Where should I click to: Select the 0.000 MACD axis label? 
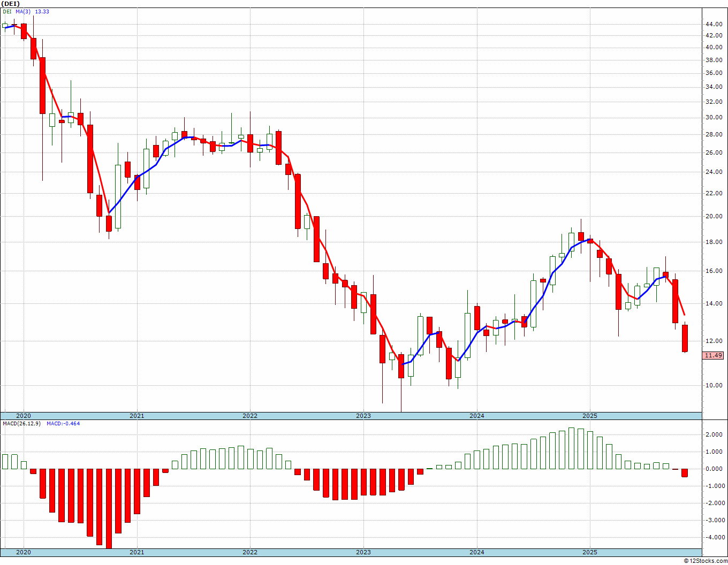click(x=714, y=469)
